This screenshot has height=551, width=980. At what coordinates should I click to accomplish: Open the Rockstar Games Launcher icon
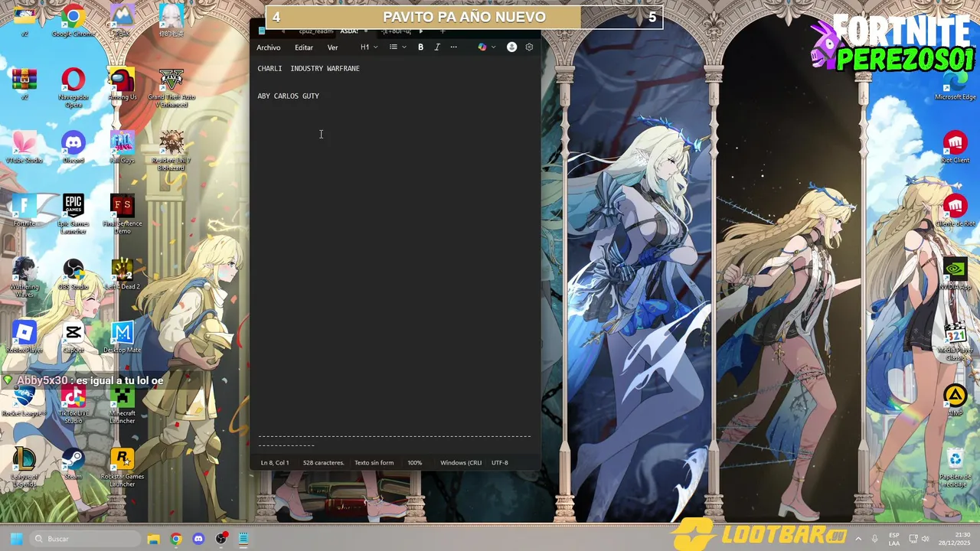click(122, 467)
